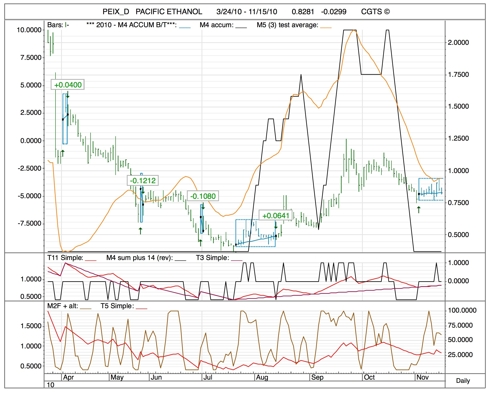The height and width of the screenshot is (395, 490).
Task: Click the large blue trade box below +0.0641
Action: (255, 233)
